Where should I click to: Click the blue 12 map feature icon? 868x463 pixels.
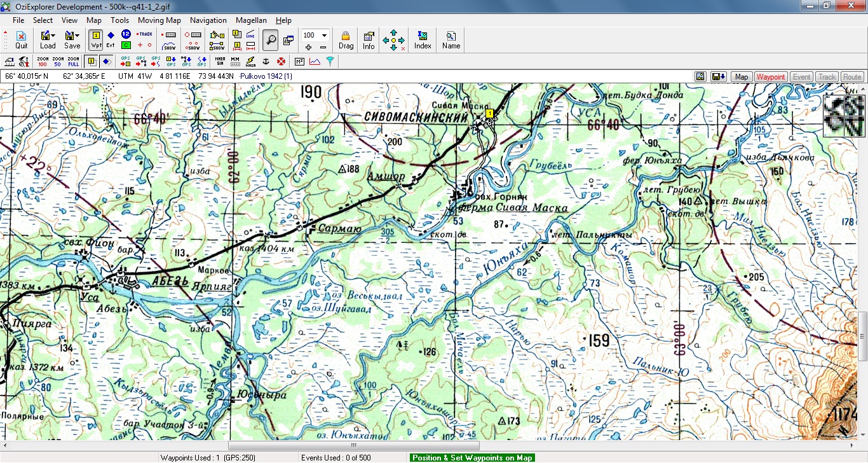[126, 34]
